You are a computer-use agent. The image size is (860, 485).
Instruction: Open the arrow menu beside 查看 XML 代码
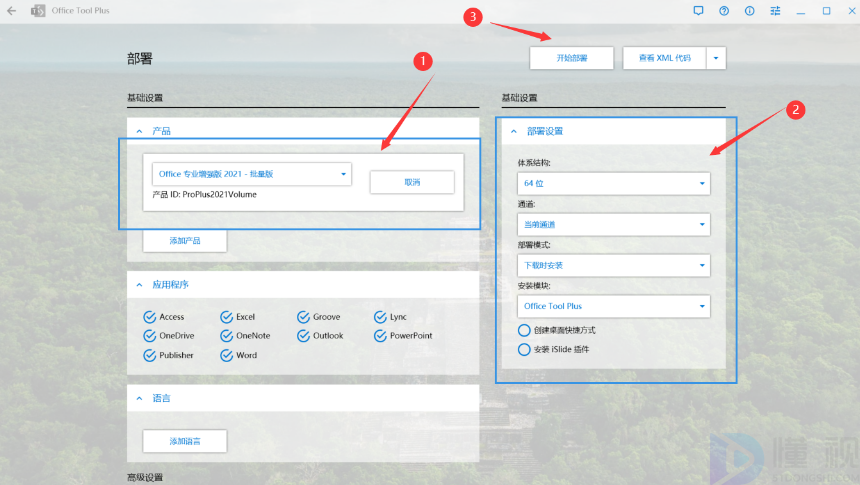click(716, 58)
